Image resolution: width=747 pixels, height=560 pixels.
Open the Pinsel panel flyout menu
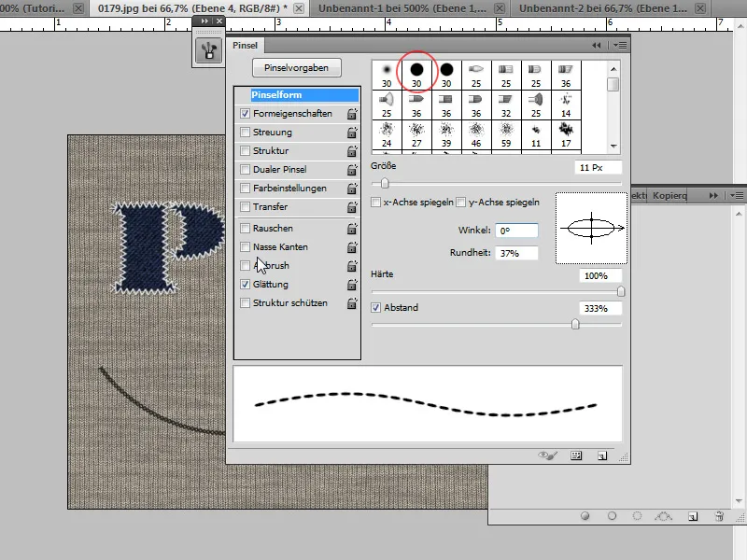pyautogui.click(x=620, y=45)
